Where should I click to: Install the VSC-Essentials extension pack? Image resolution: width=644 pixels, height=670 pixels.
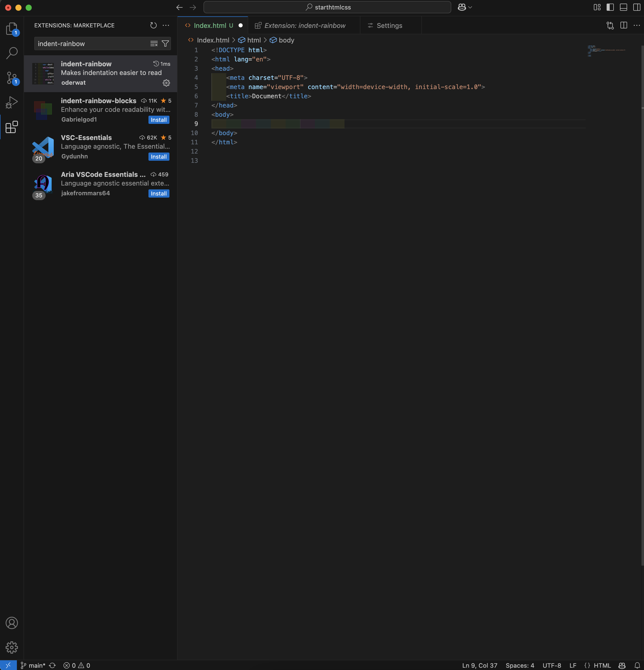159,157
